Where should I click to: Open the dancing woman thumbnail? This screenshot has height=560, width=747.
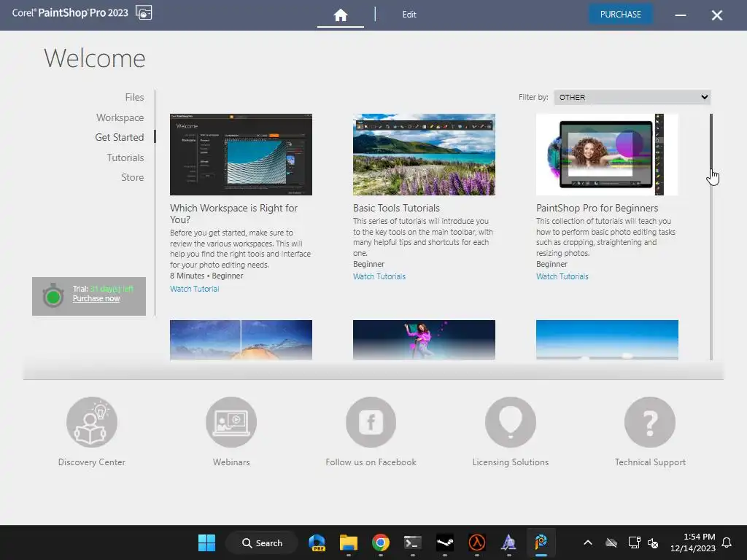tap(424, 340)
